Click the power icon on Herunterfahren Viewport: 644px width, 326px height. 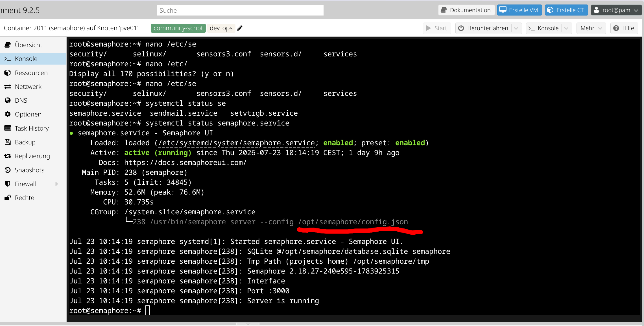point(461,28)
